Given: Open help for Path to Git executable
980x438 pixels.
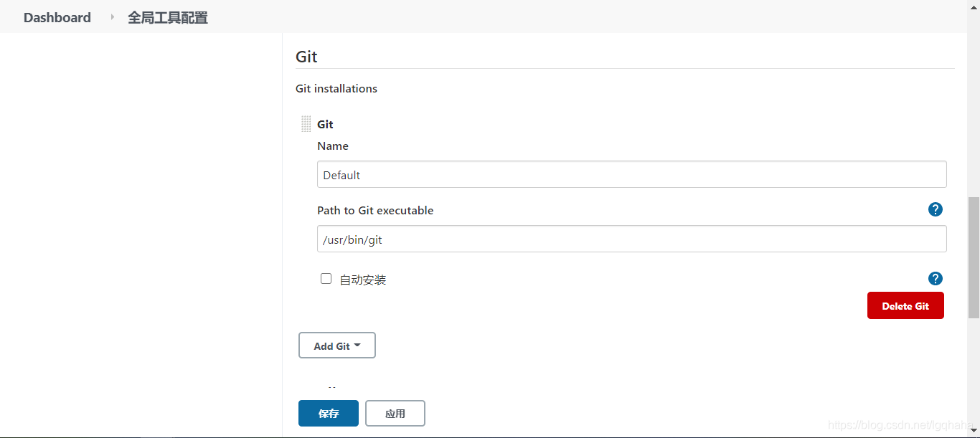Looking at the screenshot, I should click(935, 209).
